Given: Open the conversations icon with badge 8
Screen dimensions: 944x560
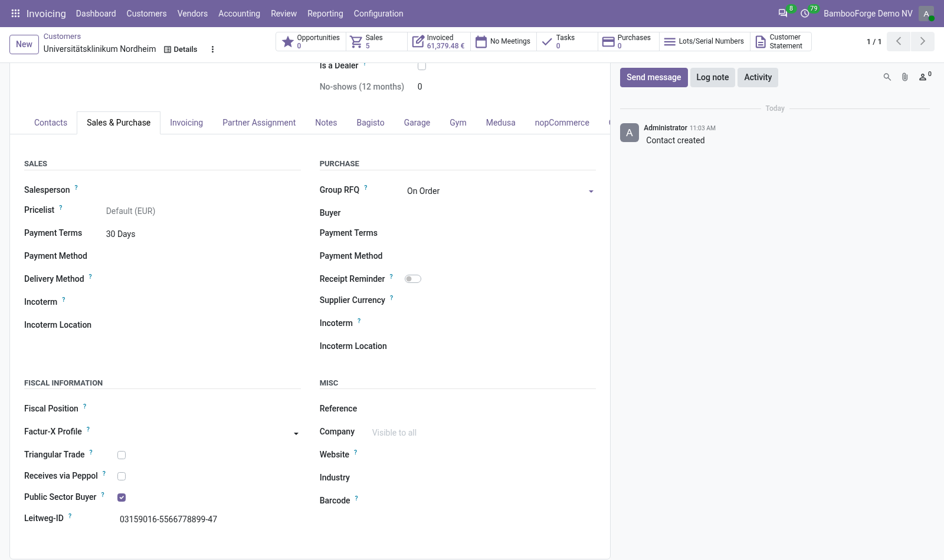Looking at the screenshot, I should coord(783,13).
